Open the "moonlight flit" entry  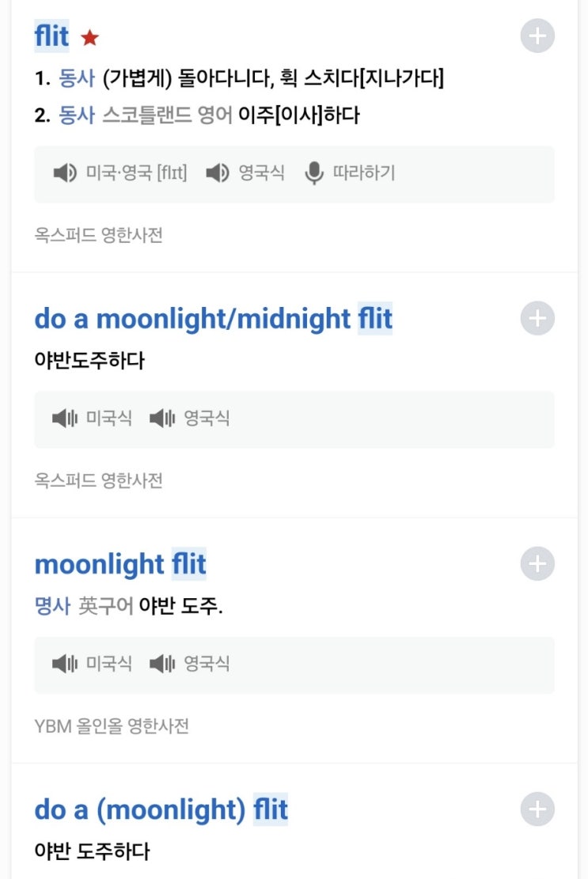(120, 565)
